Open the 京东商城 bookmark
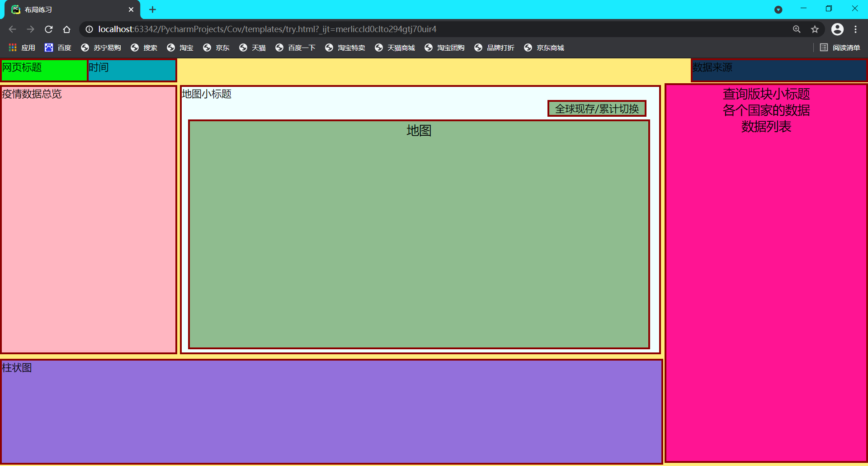 544,48
